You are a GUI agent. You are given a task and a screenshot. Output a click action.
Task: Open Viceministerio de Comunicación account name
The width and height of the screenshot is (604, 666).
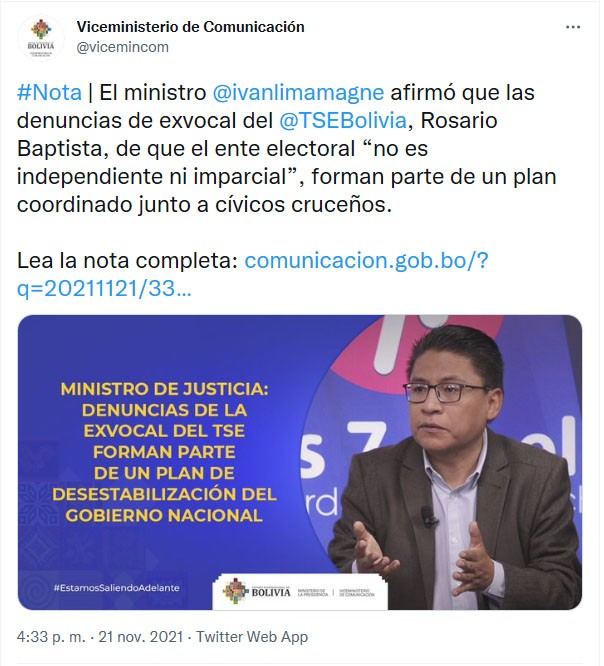(x=190, y=27)
